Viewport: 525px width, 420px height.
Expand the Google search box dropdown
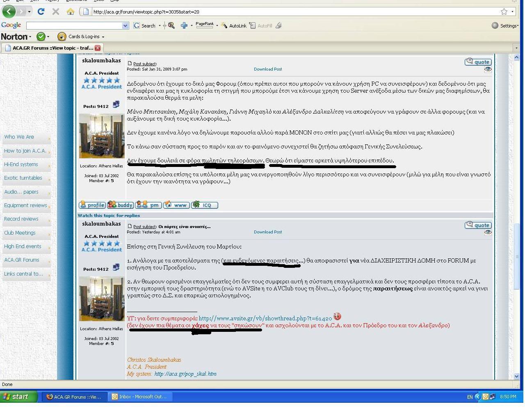(125, 25)
